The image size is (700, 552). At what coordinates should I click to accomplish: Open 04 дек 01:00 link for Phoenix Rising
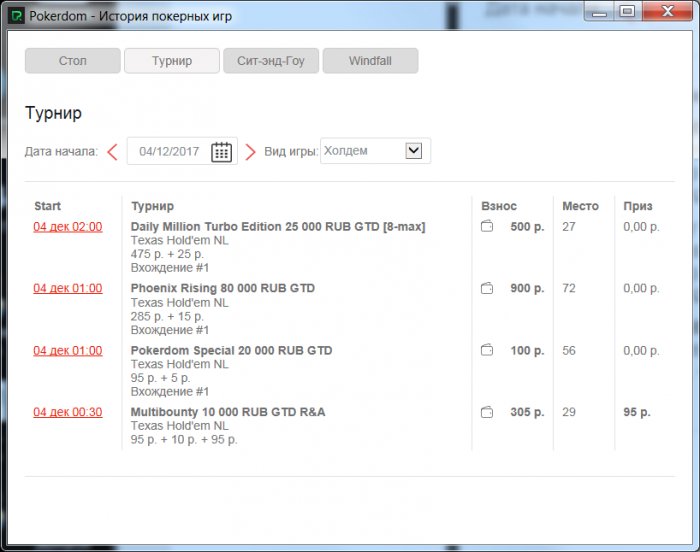tap(68, 289)
